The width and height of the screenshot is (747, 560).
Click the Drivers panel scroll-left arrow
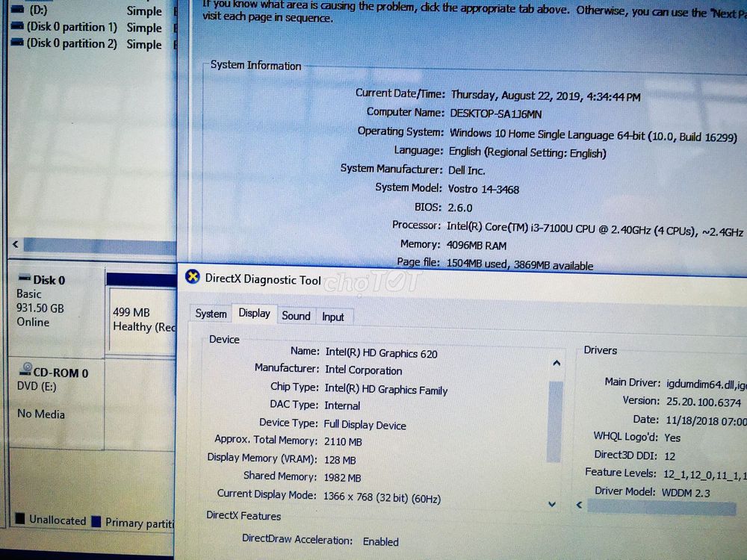580,505
